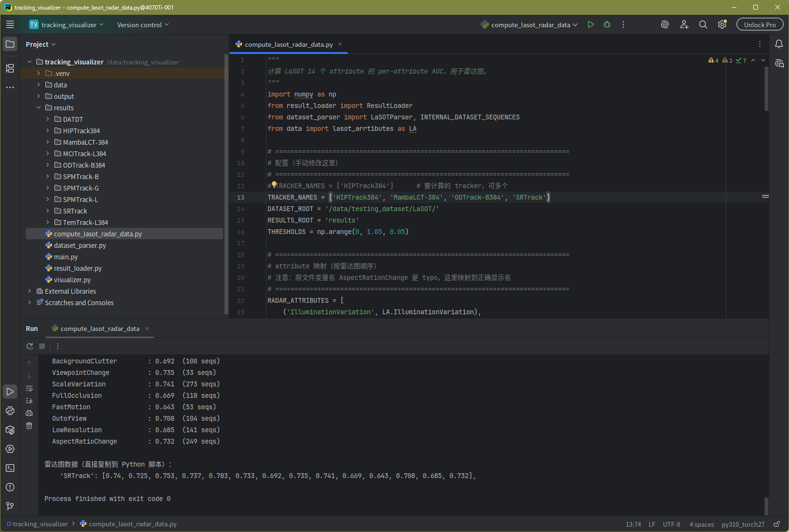Screen dimensions: 789x532
Task: Open main.py in project tree
Action: [x=65, y=257]
